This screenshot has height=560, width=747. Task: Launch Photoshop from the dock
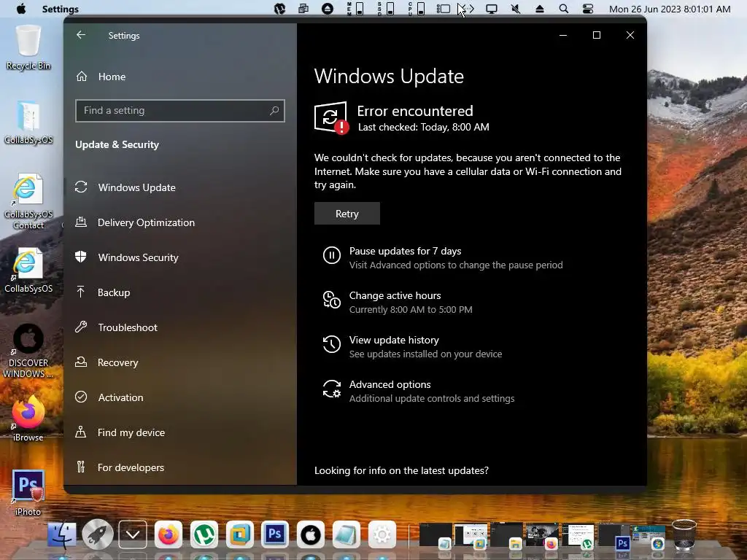point(275,534)
